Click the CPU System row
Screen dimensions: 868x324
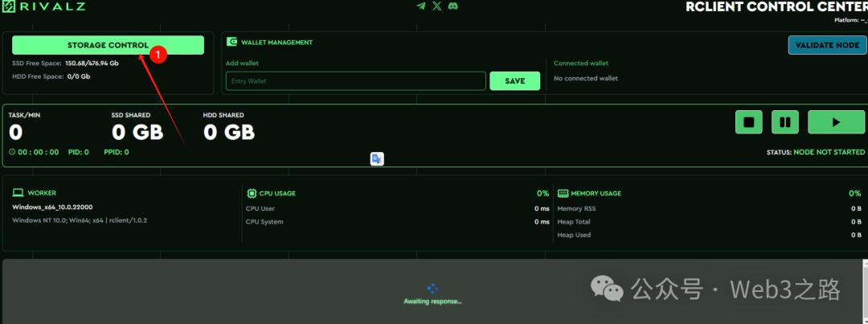tap(398, 222)
